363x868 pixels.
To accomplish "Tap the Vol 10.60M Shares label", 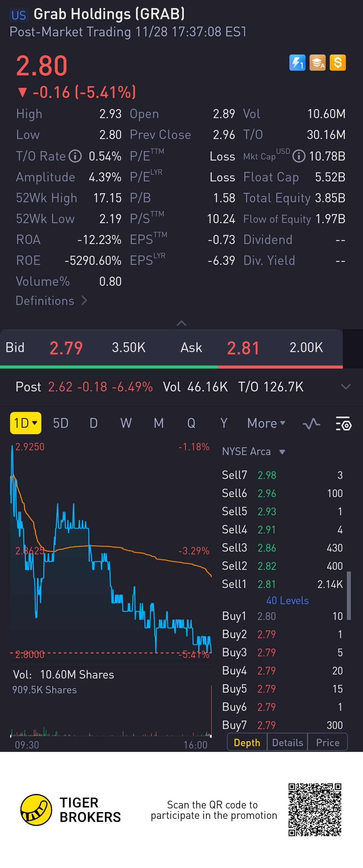I will tap(63, 674).
